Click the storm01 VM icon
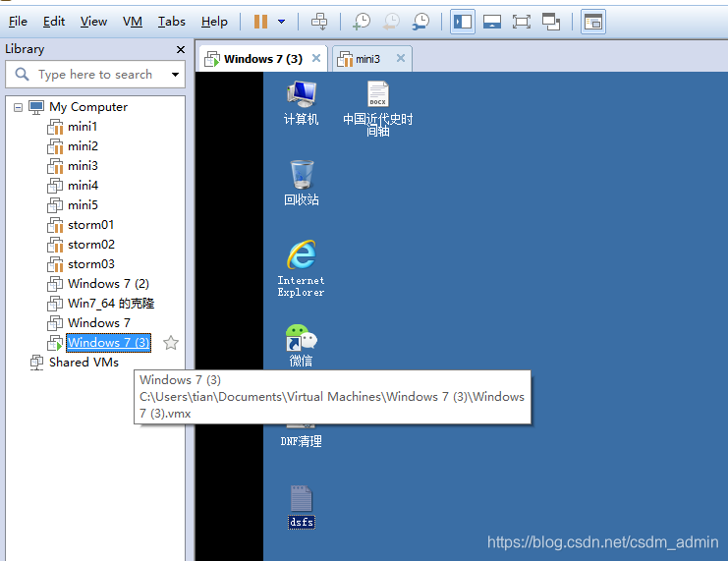 (x=55, y=225)
